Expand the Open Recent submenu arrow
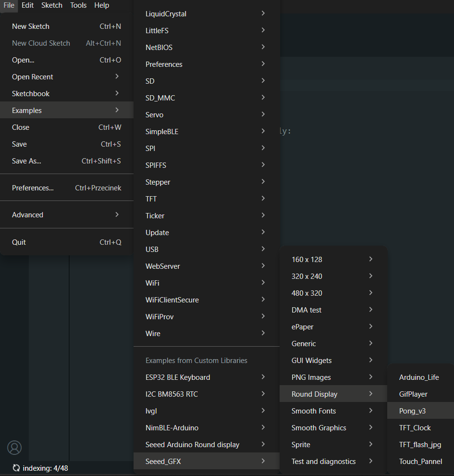454x476 pixels. (117, 76)
